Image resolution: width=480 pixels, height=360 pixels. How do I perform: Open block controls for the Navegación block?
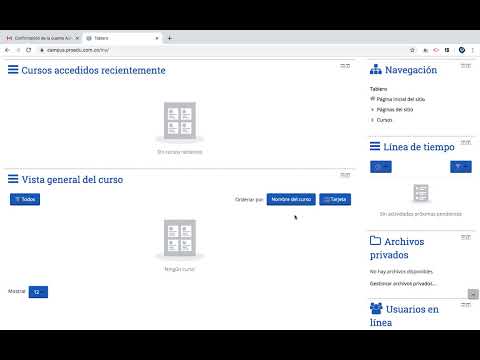point(466,66)
